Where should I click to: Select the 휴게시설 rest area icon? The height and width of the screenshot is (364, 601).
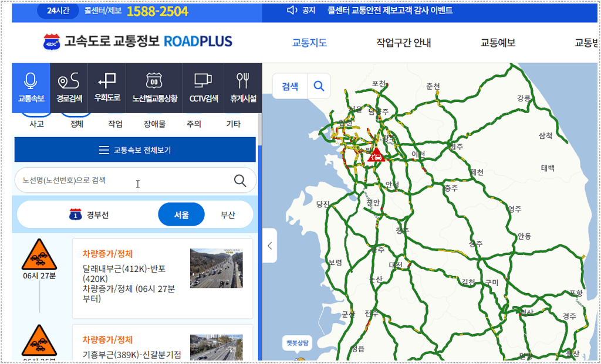[243, 88]
